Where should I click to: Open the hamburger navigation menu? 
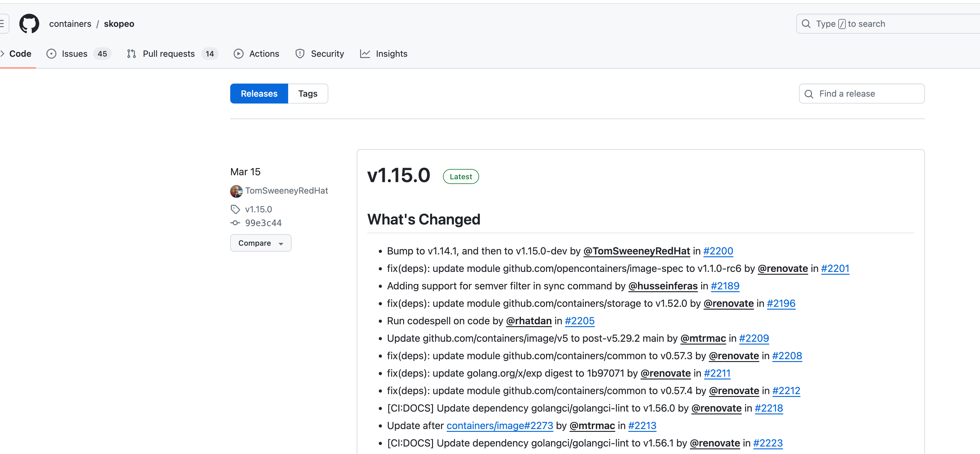coord(3,24)
